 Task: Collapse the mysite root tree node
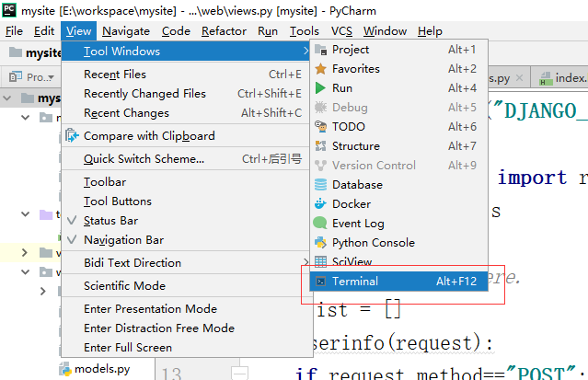pos(6,98)
